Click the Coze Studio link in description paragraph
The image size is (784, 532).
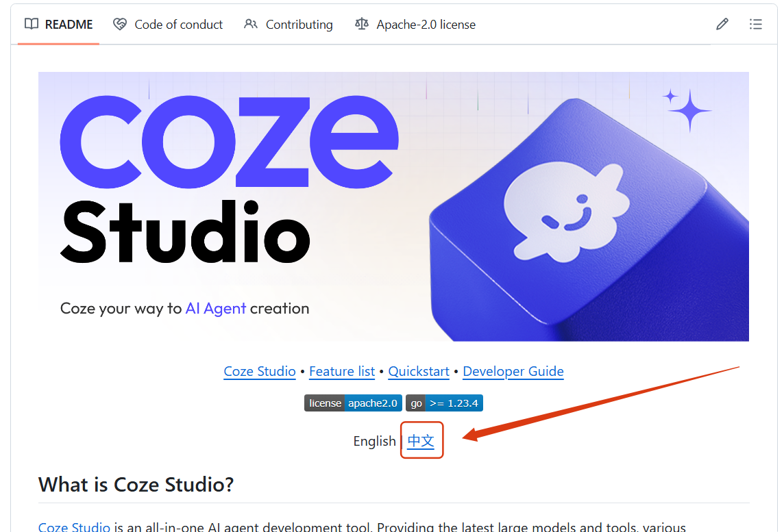tap(74, 527)
